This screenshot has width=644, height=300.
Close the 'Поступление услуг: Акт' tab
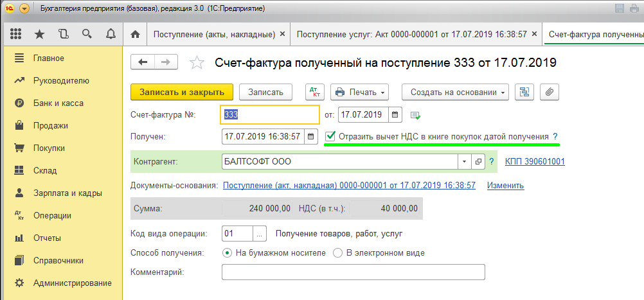click(x=534, y=35)
